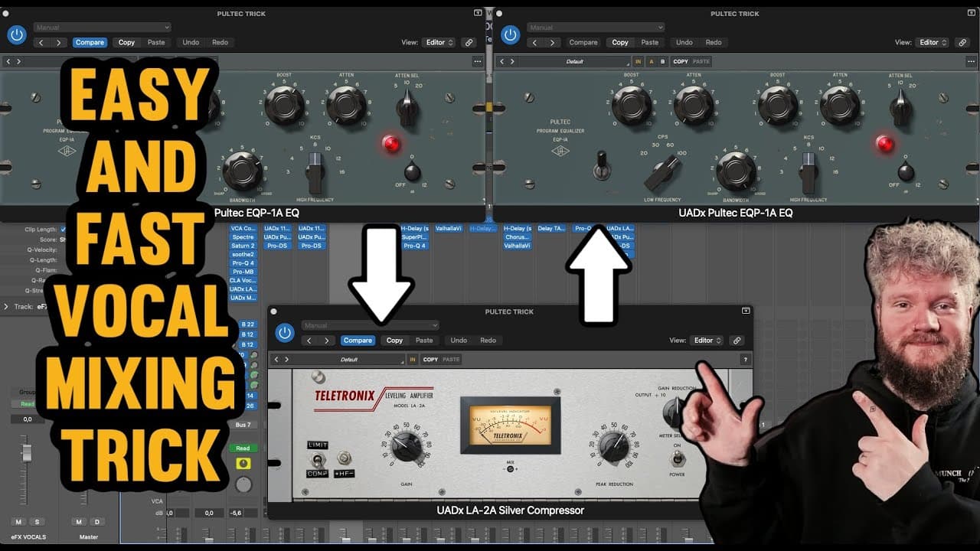Select previous preset arrow beside Default in right Pultec

pyautogui.click(x=502, y=61)
